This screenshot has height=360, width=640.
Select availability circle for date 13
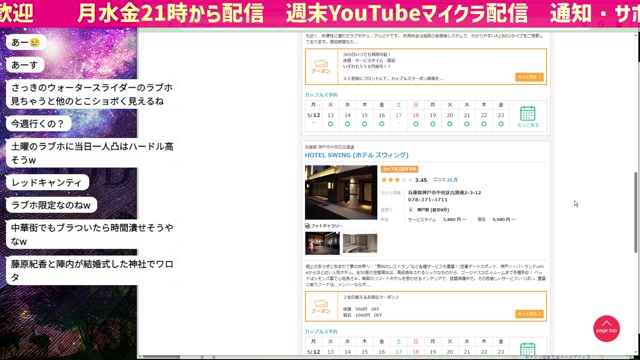tap(330, 124)
